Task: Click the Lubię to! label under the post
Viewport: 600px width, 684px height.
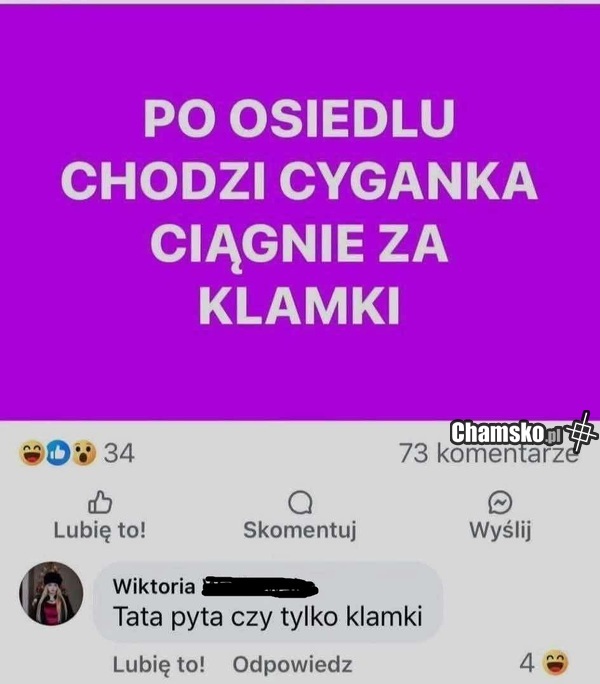Action: pyautogui.click(x=99, y=530)
